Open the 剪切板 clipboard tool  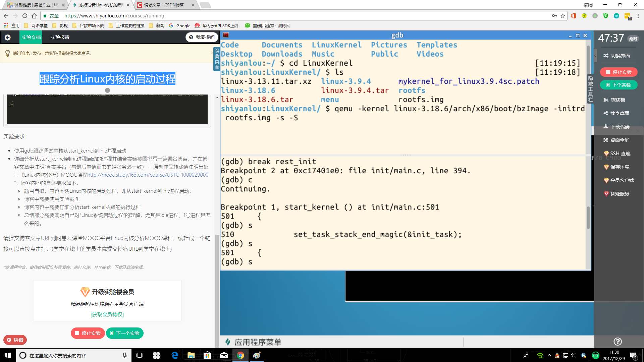point(614,100)
